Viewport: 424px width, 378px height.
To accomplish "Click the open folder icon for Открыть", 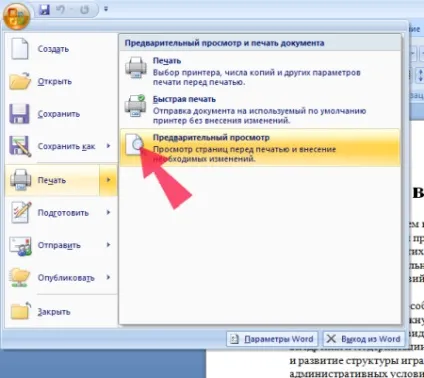I will pyautogui.click(x=20, y=81).
